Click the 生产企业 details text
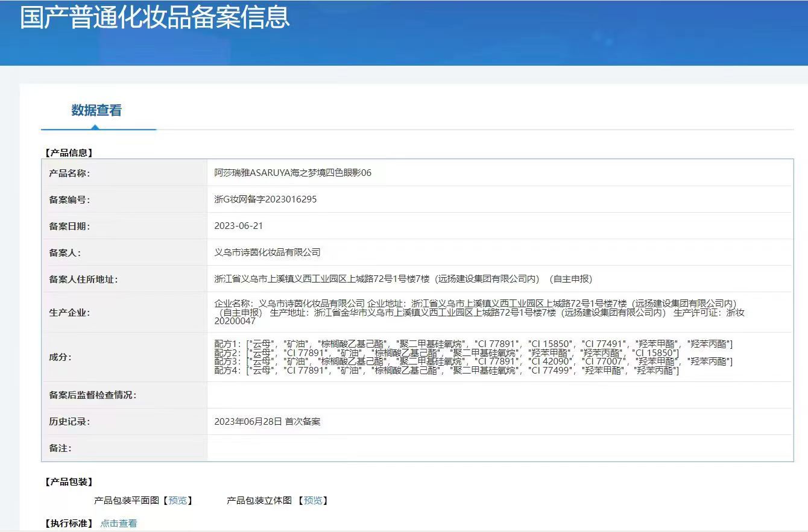The width and height of the screenshot is (808, 532). click(x=480, y=312)
